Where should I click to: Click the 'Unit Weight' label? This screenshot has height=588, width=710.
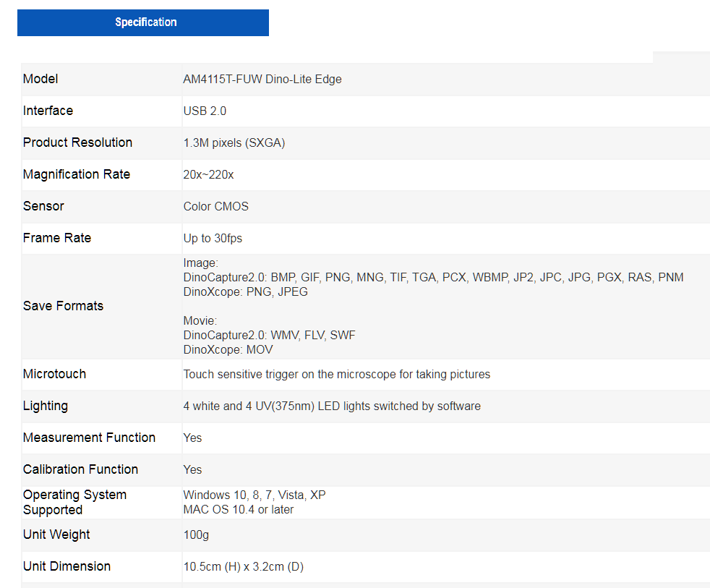pyautogui.click(x=56, y=534)
